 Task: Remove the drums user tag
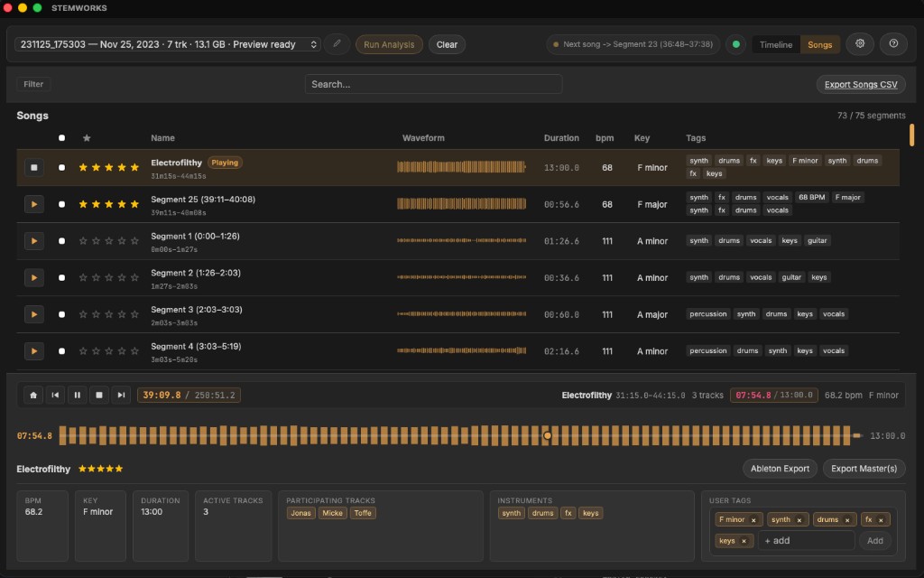[847, 520]
